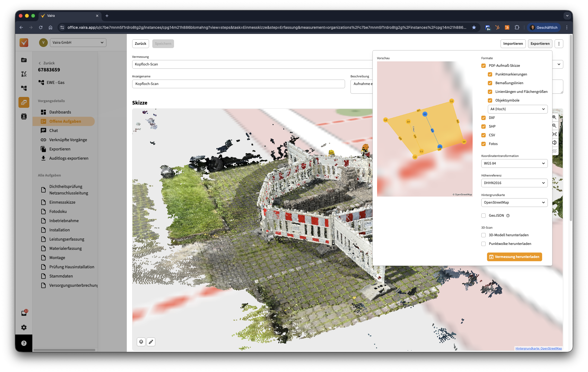The height and width of the screenshot is (372, 588).
Task: Expand the WGS 84 coordinate transformation dropdown
Action: coord(514,163)
